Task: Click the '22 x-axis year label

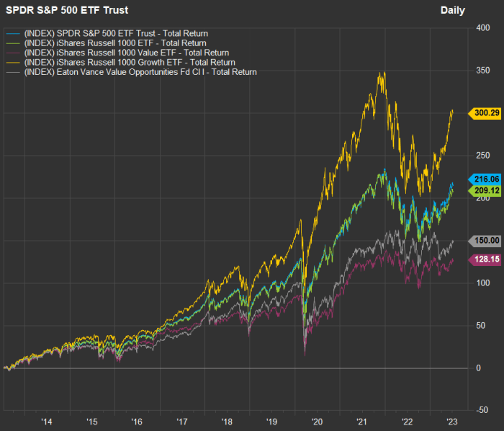Action: coord(407,422)
